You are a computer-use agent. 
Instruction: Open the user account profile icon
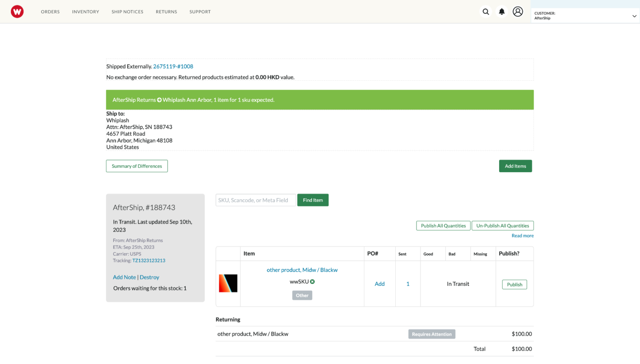[518, 12]
